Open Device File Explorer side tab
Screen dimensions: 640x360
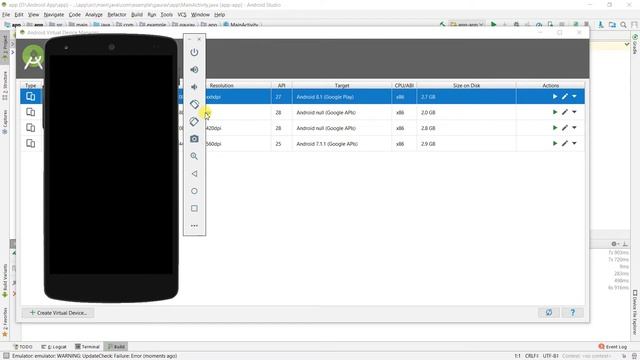(635, 312)
